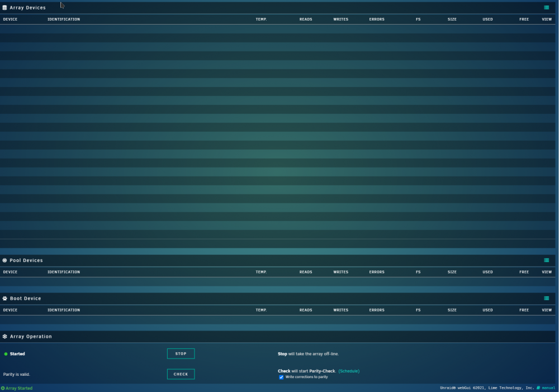The height and width of the screenshot is (392, 559).
Task: Click TEMP. column header in Pool Devices
Action: 261,272
